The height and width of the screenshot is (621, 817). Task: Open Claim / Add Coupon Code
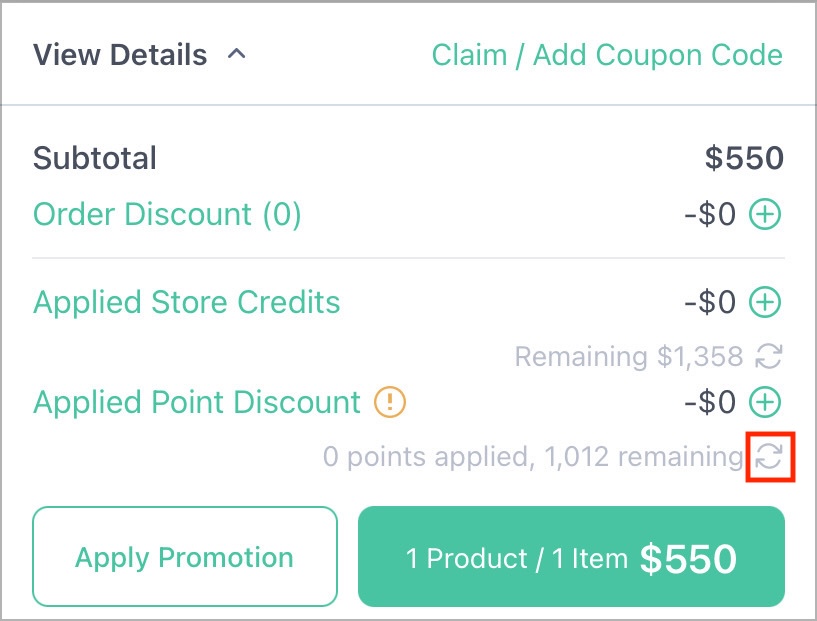coord(607,55)
